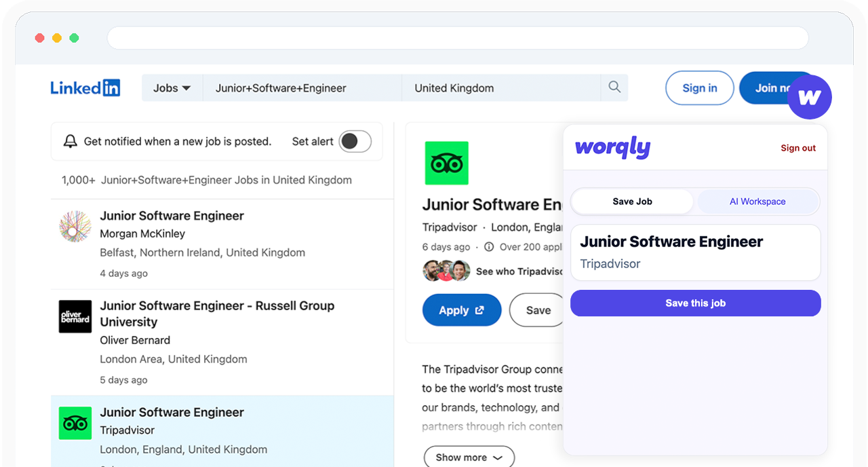Viewport: 868px width, 467px height.
Task: Click the 4 days ago text
Action: (x=123, y=274)
